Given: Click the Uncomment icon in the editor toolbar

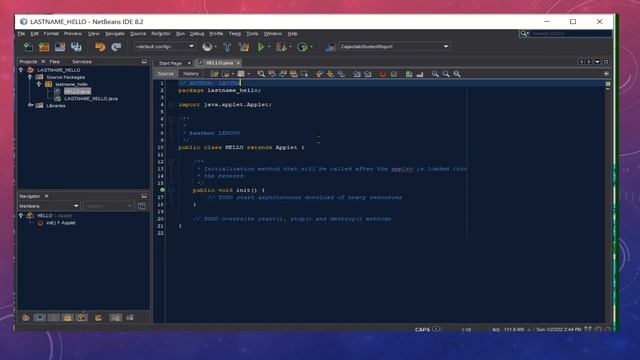Looking at the screenshot, I should click(420, 74).
